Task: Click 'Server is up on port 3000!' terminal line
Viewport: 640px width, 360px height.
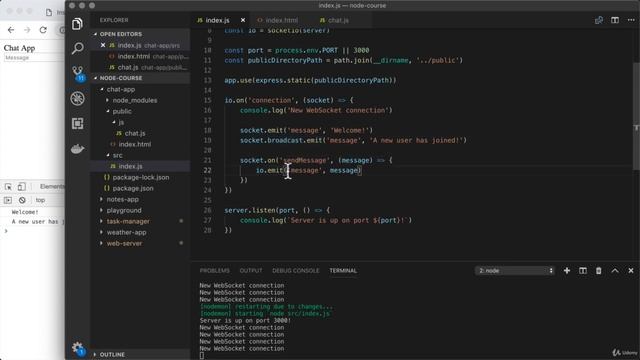Action: (245, 321)
